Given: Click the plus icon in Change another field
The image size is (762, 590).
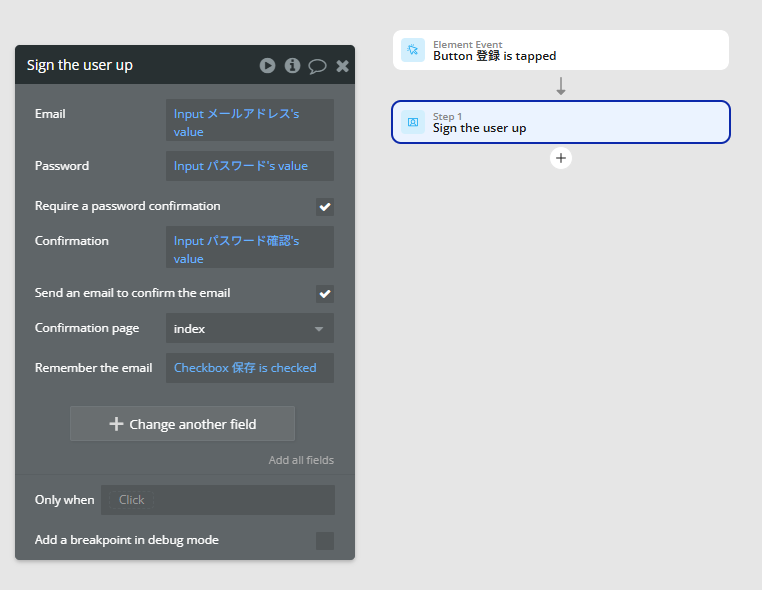Looking at the screenshot, I should (x=116, y=424).
